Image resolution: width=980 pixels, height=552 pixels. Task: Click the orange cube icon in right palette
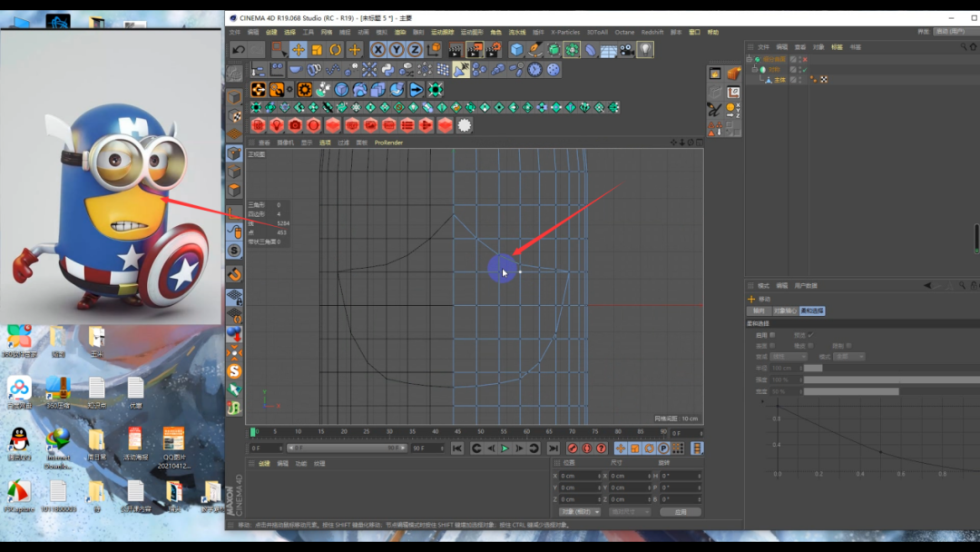[733, 74]
